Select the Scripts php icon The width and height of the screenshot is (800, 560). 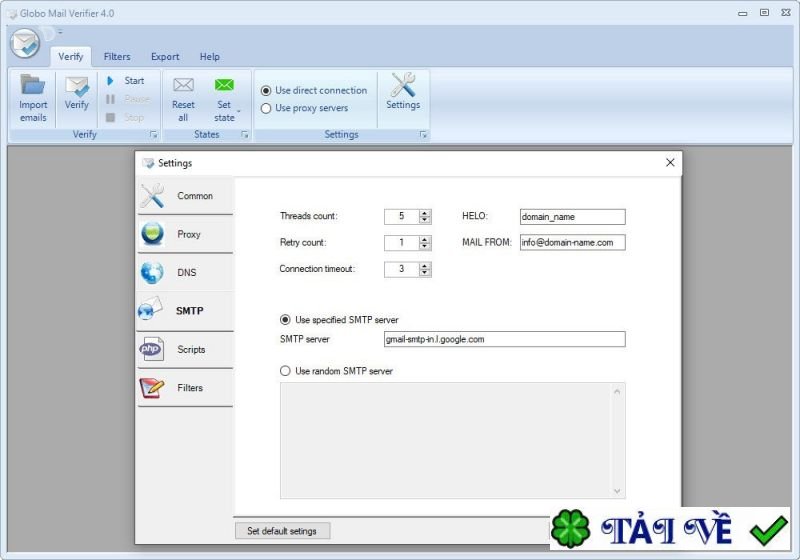151,349
